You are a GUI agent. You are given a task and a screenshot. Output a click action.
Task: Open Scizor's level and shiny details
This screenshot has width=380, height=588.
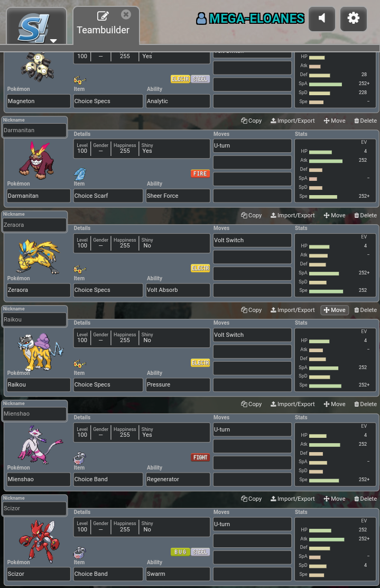[x=142, y=527]
